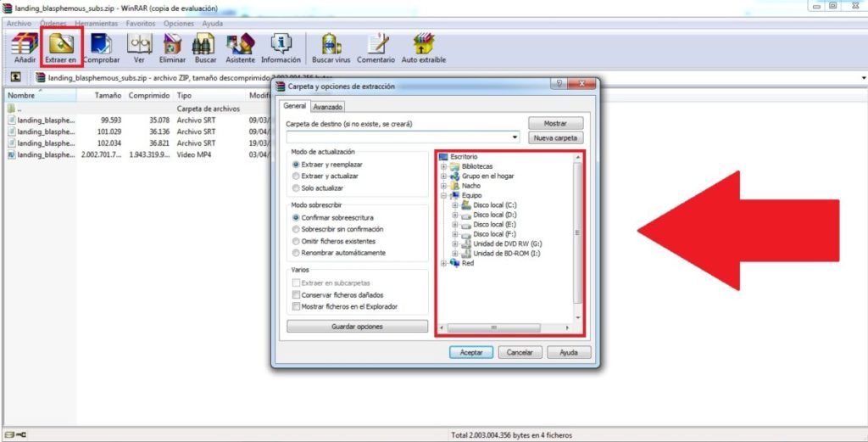Click the Auto extraíble icon
The height and width of the screenshot is (442, 868).
(423, 48)
